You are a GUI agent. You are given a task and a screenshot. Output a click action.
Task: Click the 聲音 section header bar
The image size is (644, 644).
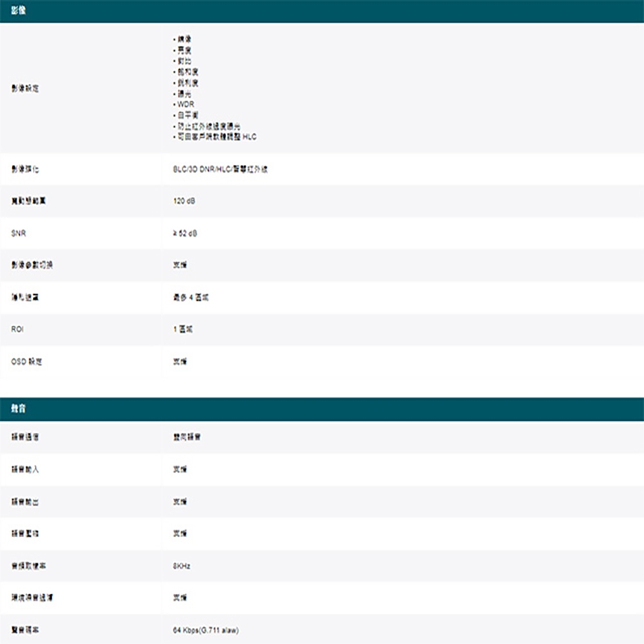pyautogui.click(x=322, y=409)
